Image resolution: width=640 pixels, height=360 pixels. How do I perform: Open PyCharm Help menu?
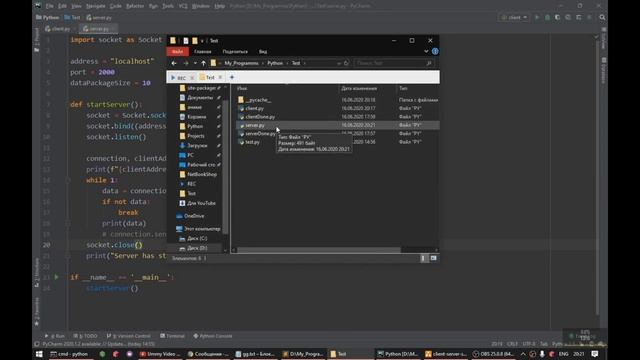(x=220, y=6)
